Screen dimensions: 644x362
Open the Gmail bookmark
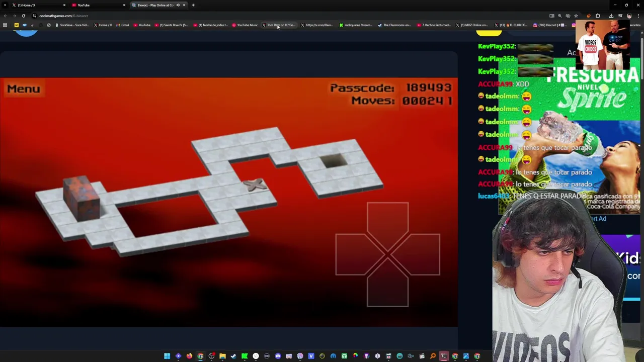123,25
